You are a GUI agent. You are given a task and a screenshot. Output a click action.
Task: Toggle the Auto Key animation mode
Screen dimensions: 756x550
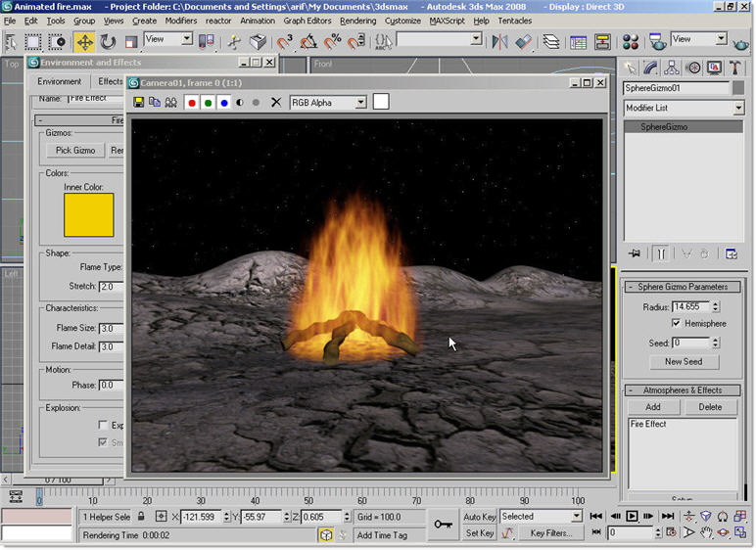tap(480, 516)
